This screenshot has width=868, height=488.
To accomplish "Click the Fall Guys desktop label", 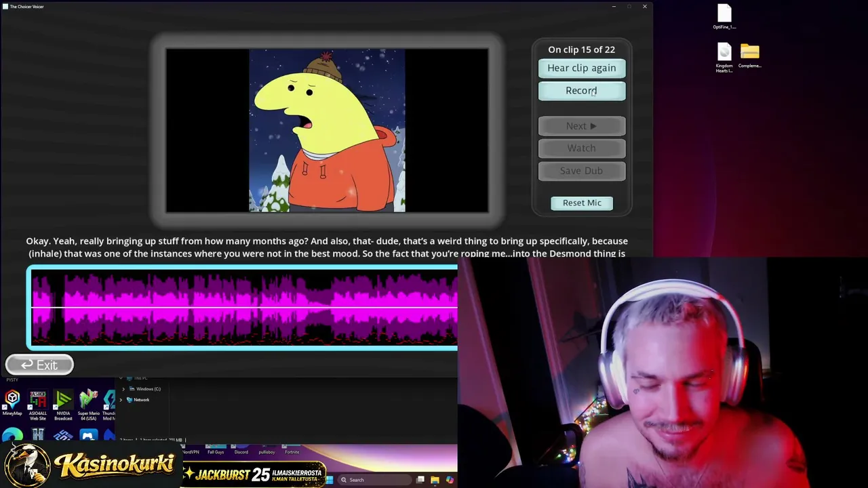I will (216, 452).
